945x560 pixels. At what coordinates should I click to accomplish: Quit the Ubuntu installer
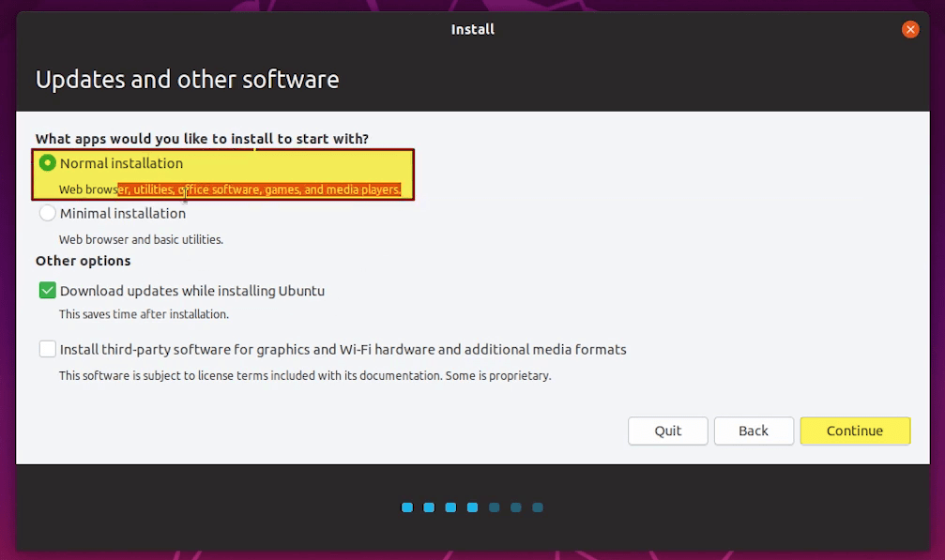coord(668,431)
